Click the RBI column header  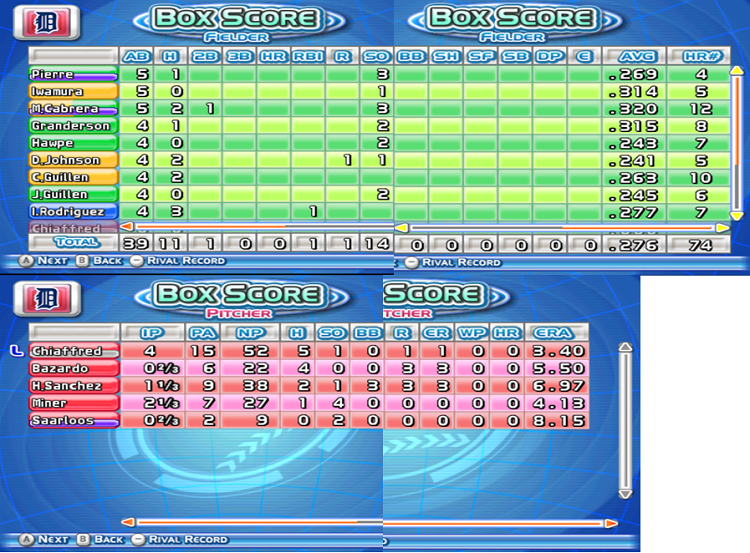point(308,56)
